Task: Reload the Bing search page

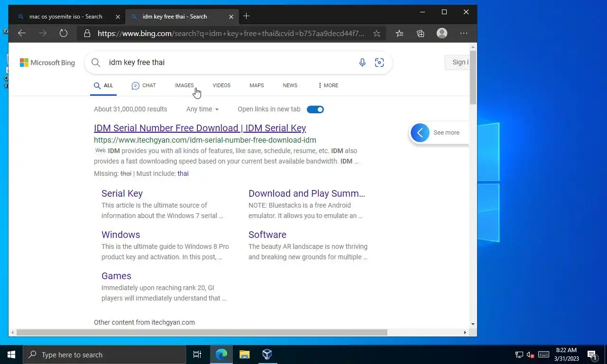Action: [x=64, y=33]
